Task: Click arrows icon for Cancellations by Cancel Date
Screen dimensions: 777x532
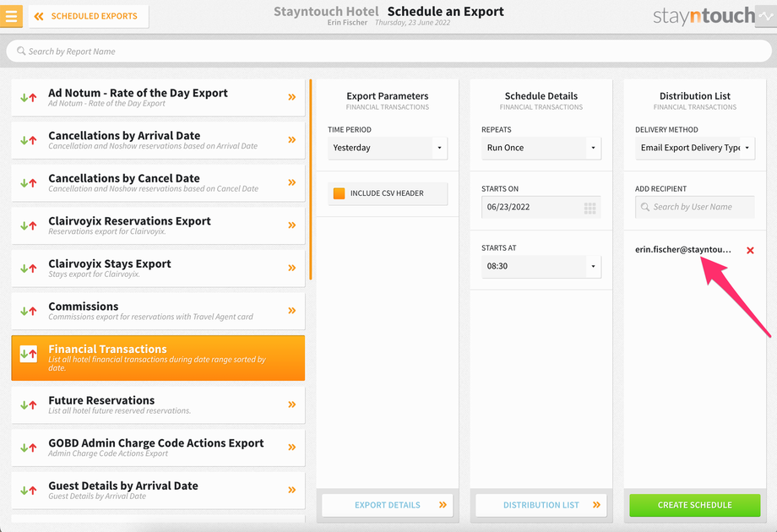Action: coord(28,182)
